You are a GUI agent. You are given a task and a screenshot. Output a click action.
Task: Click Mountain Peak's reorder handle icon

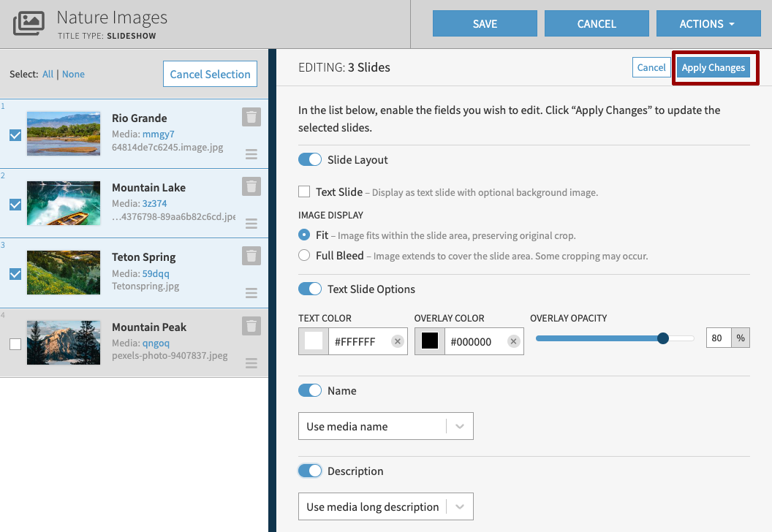pyautogui.click(x=251, y=363)
